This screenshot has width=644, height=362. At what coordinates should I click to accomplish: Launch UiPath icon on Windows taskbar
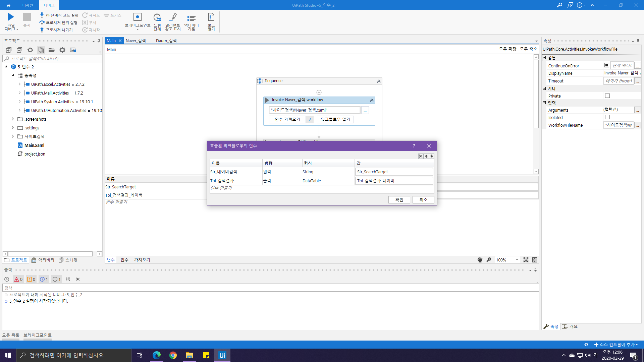point(222,355)
